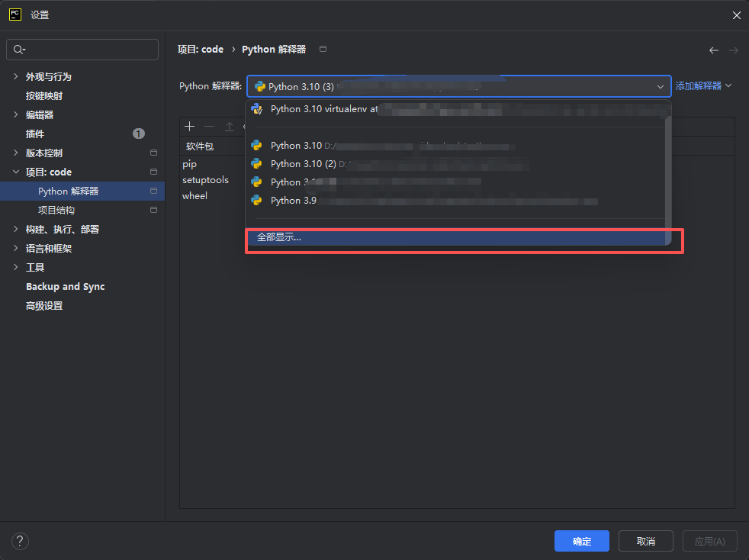Click Python icon in selected interpreter field

260,86
